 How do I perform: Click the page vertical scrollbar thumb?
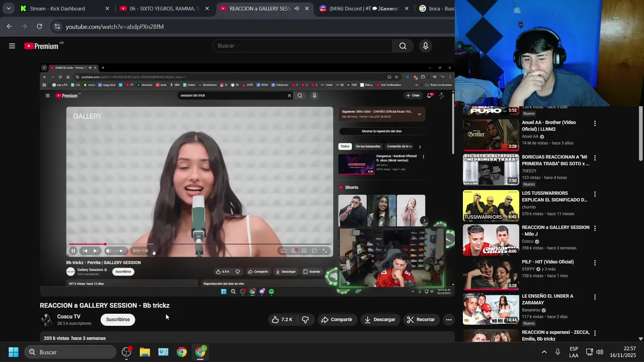(640, 134)
